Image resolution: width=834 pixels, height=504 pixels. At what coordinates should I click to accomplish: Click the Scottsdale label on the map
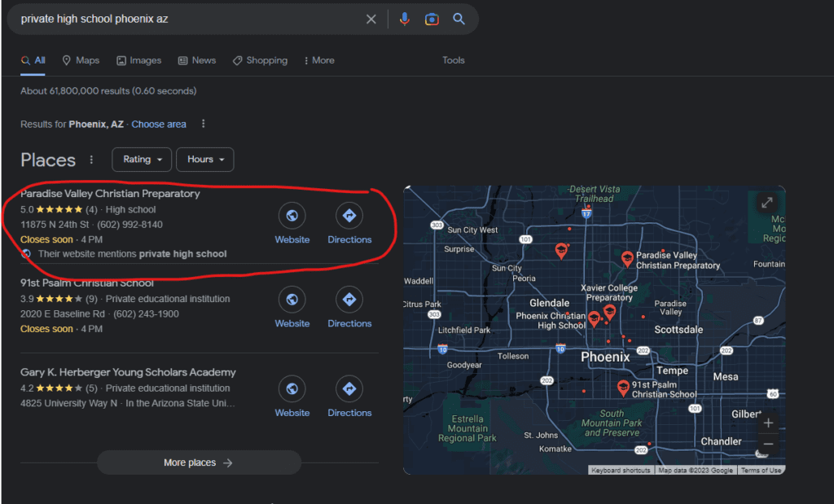point(678,330)
